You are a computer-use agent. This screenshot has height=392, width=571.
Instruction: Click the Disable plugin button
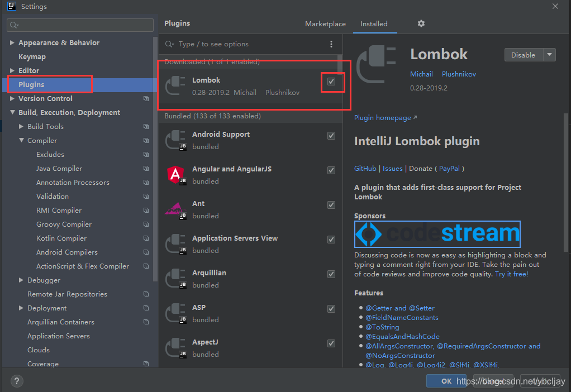coord(524,55)
